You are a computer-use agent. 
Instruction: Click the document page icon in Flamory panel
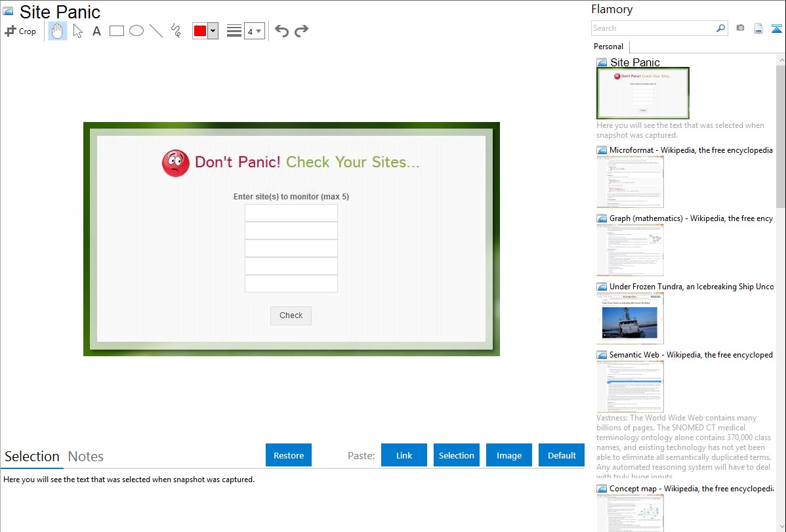(x=758, y=28)
